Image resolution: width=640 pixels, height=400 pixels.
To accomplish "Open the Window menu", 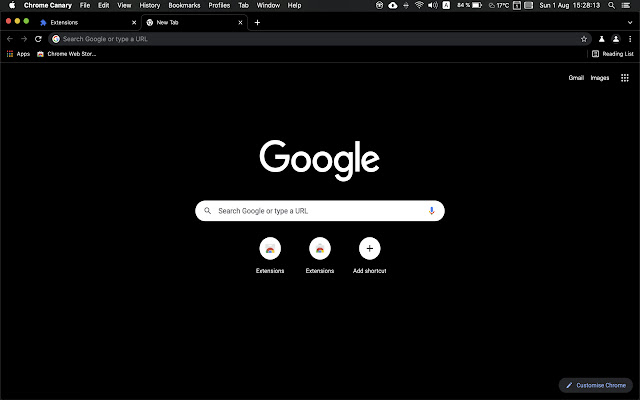I will click(x=268, y=5).
